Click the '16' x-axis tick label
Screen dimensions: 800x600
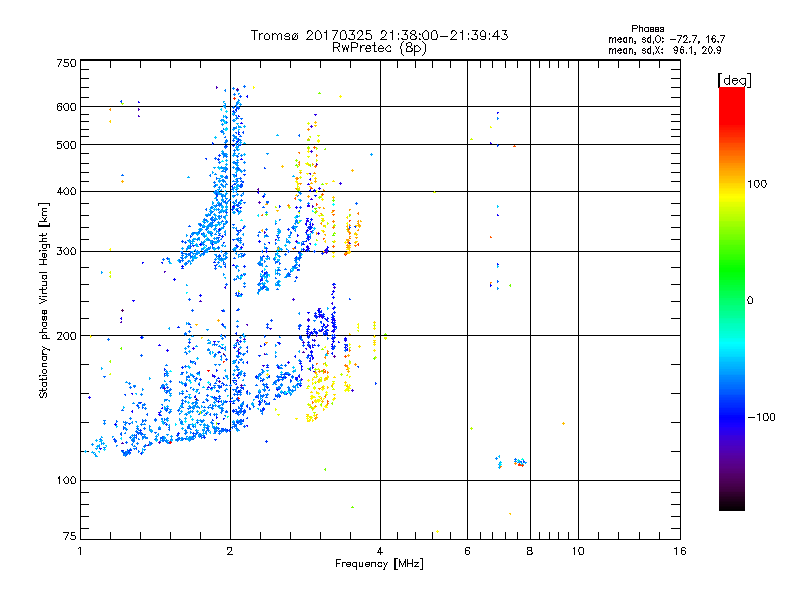680,551
